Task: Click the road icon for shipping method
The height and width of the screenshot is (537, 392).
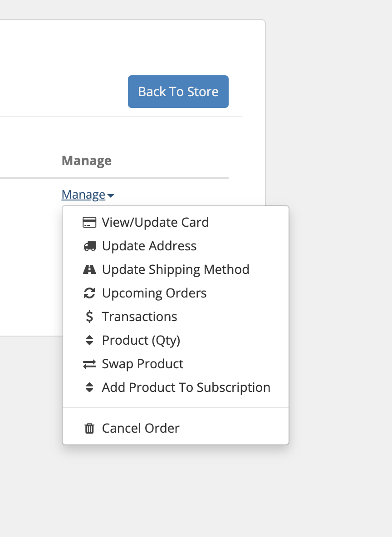Action: click(89, 270)
